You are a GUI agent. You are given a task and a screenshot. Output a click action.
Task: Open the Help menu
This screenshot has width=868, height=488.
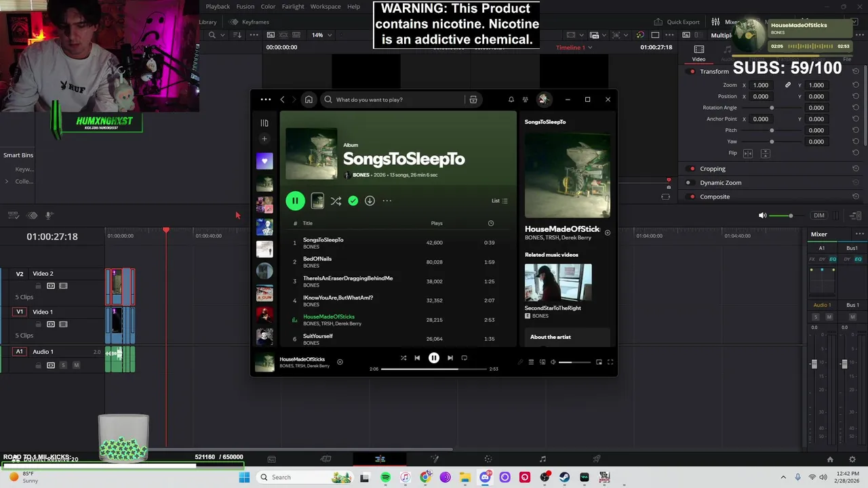point(354,7)
